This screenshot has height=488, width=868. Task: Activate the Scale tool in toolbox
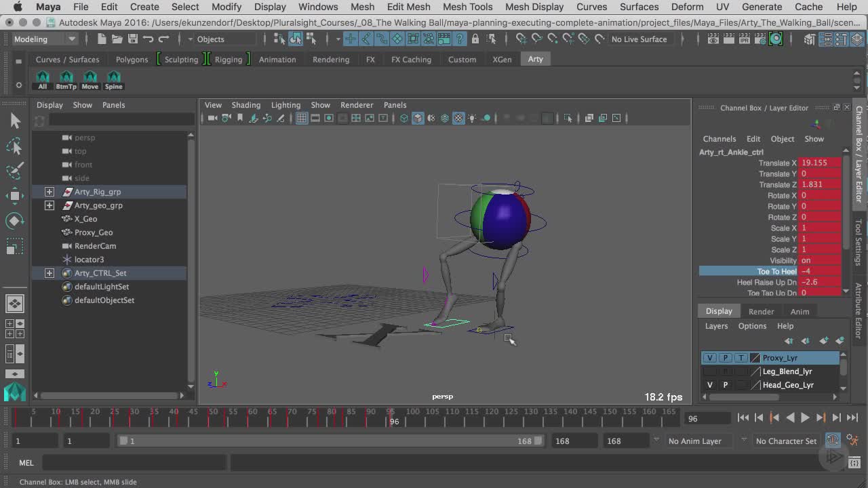pos(15,247)
